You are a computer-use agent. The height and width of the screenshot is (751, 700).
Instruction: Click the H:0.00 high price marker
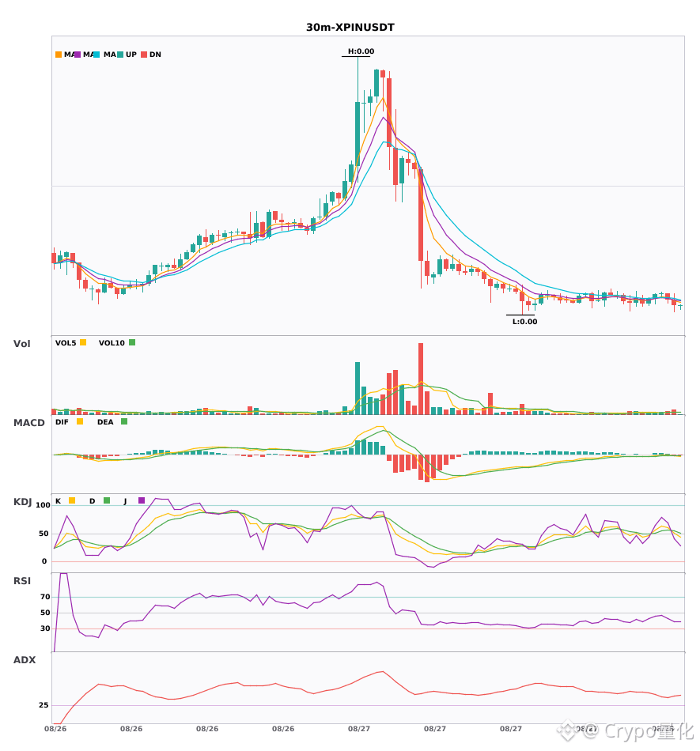pos(361,51)
